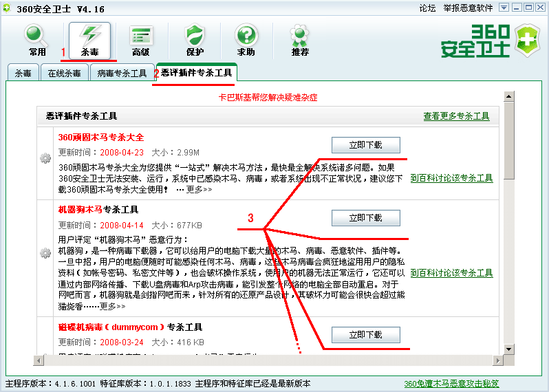Click the 举报恶意软件 link in title bar
This screenshot has height=392, width=549.
[x=468, y=8]
